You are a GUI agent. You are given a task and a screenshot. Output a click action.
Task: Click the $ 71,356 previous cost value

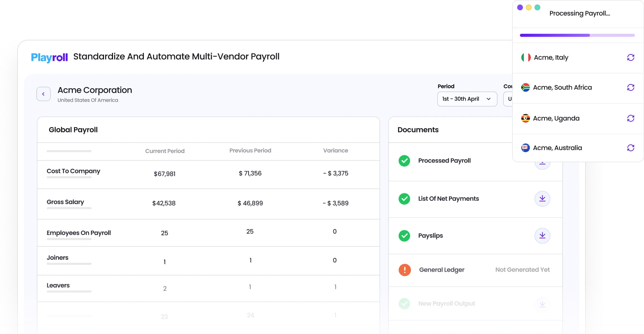pos(250,173)
